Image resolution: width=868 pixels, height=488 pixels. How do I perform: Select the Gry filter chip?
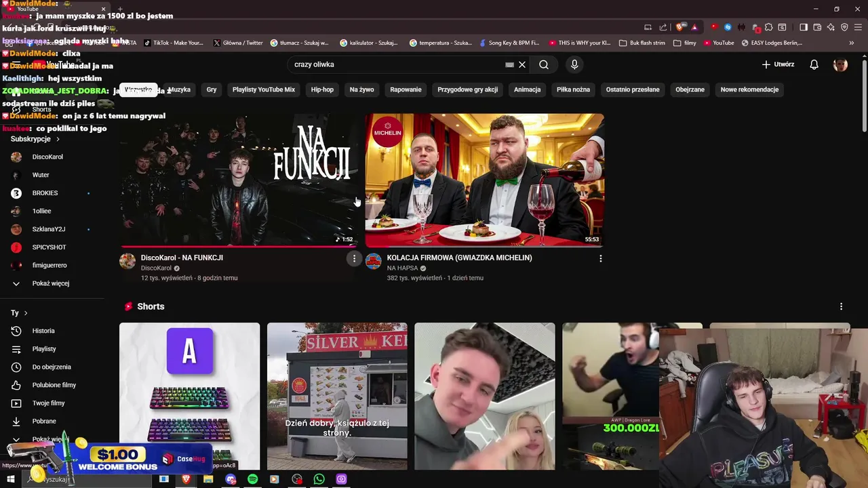(x=212, y=89)
